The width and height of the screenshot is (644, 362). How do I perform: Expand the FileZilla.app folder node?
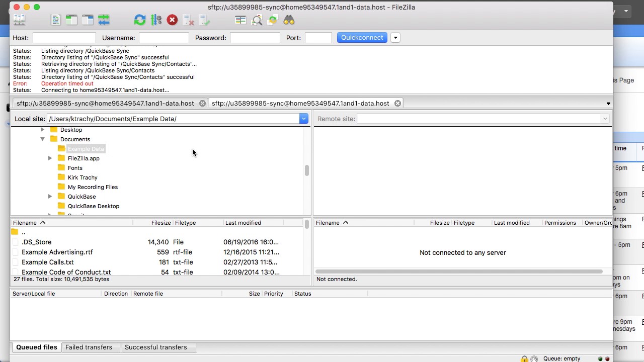click(x=50, y=158)
